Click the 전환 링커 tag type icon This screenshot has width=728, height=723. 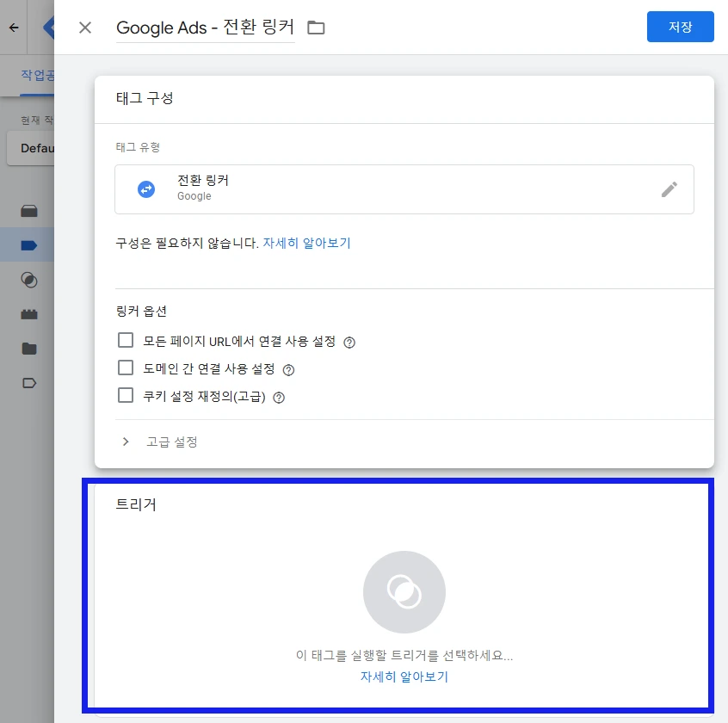click(146, 189)
